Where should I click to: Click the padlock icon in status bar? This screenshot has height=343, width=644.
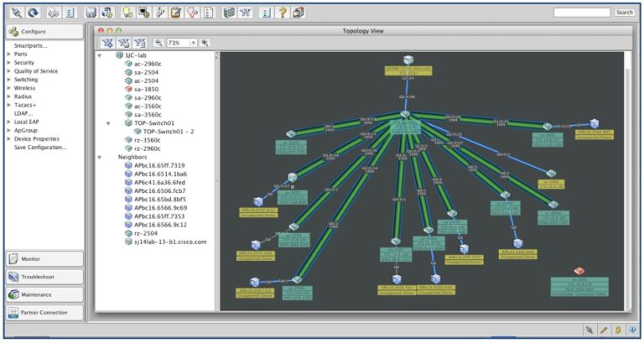point(618,330)
